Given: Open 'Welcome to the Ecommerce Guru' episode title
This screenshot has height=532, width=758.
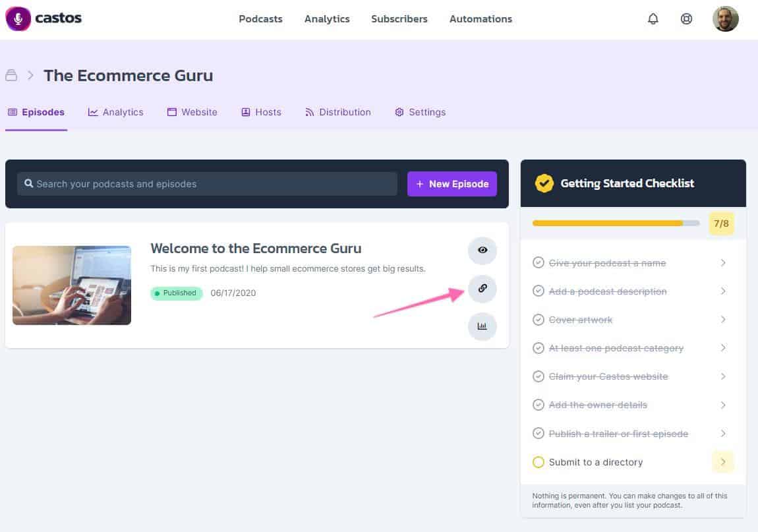Looking at the screenshot, I should [x=256, y=249].
